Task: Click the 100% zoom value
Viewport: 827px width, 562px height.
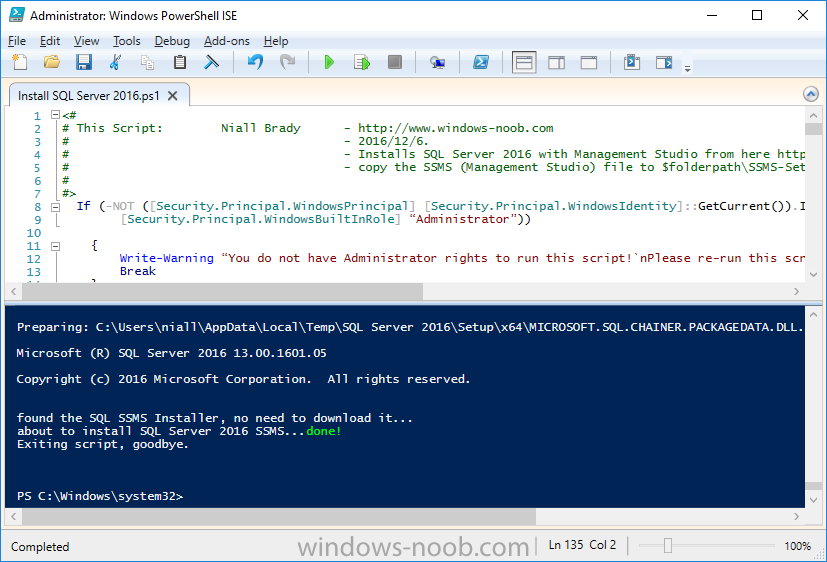Action: coord(797,546)
